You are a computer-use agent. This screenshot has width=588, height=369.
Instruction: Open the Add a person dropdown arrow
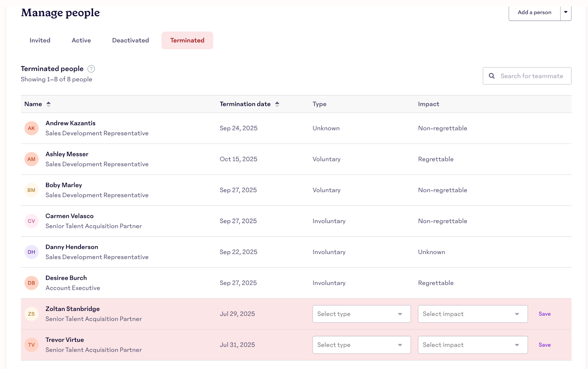pos(566,12)
